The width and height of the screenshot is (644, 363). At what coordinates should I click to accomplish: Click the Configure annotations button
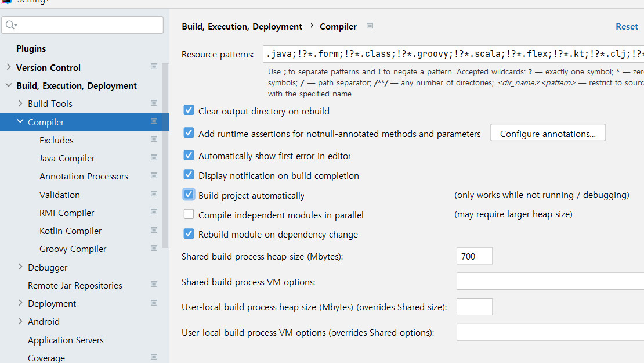(547, 133)
